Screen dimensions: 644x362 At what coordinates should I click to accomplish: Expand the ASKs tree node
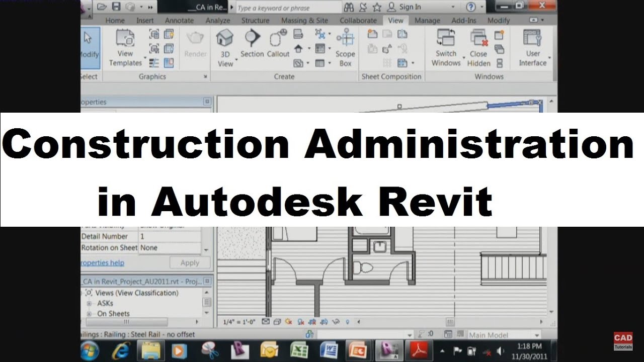point(89,304)
